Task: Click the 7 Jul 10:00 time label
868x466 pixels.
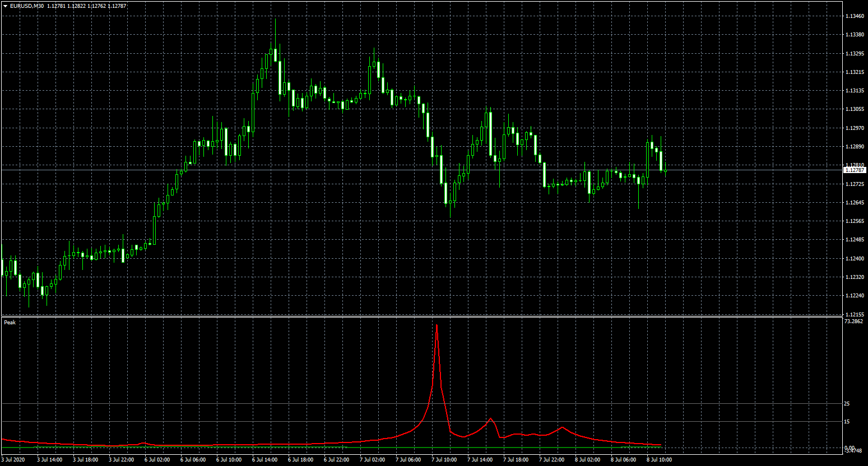Action: 444,460
